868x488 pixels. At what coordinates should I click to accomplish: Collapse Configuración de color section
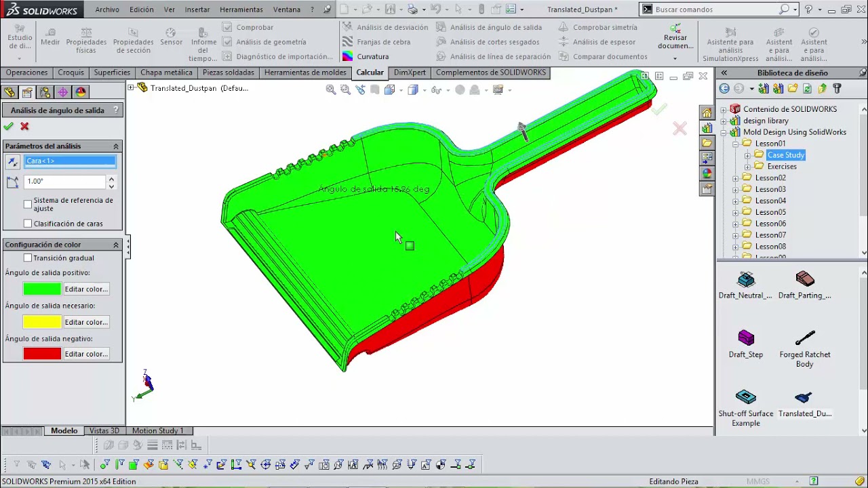(x=115, y=245)
